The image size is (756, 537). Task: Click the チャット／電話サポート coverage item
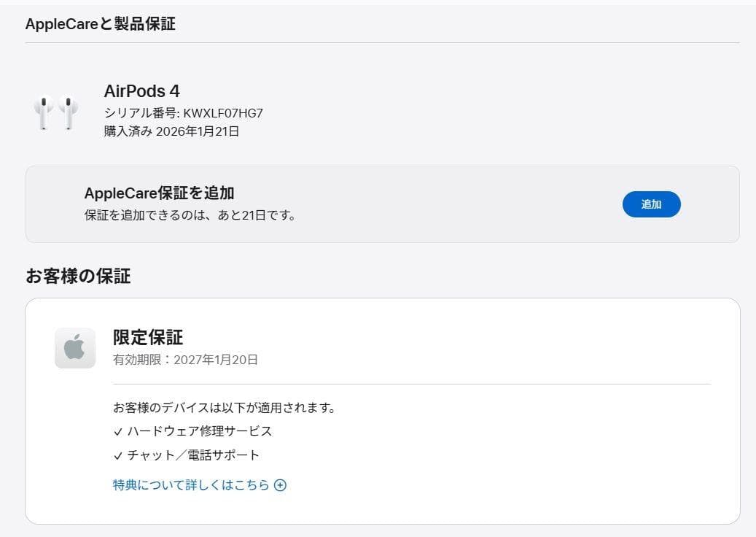click(193, 455)
